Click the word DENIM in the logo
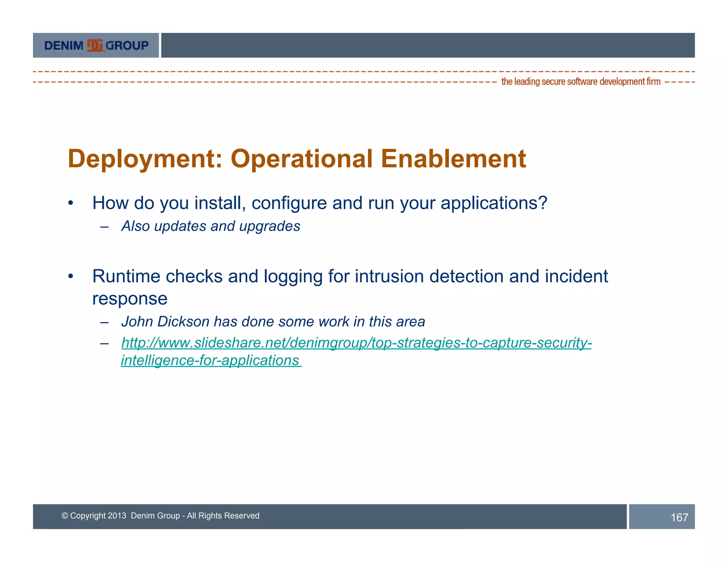Image resolution: width=728 pixels, height=562 pixels. pos(64,45)
